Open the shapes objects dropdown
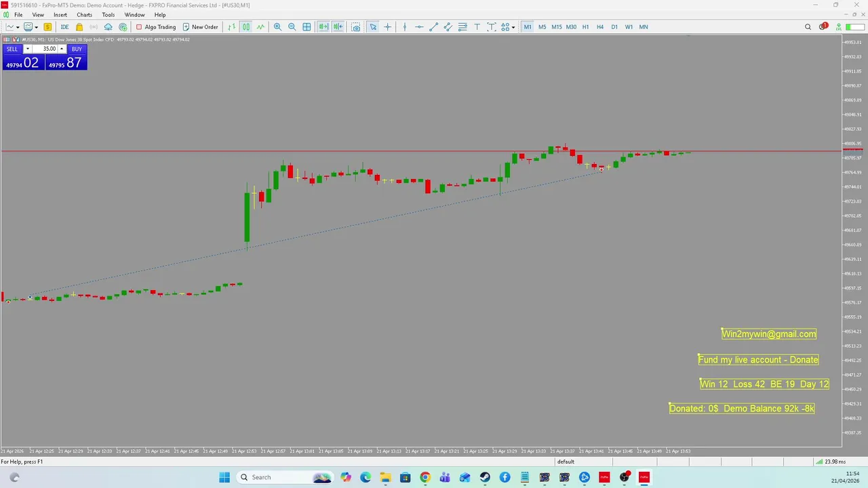The width and height of the screenshot is (868, 488). click(x=513, y=27)
